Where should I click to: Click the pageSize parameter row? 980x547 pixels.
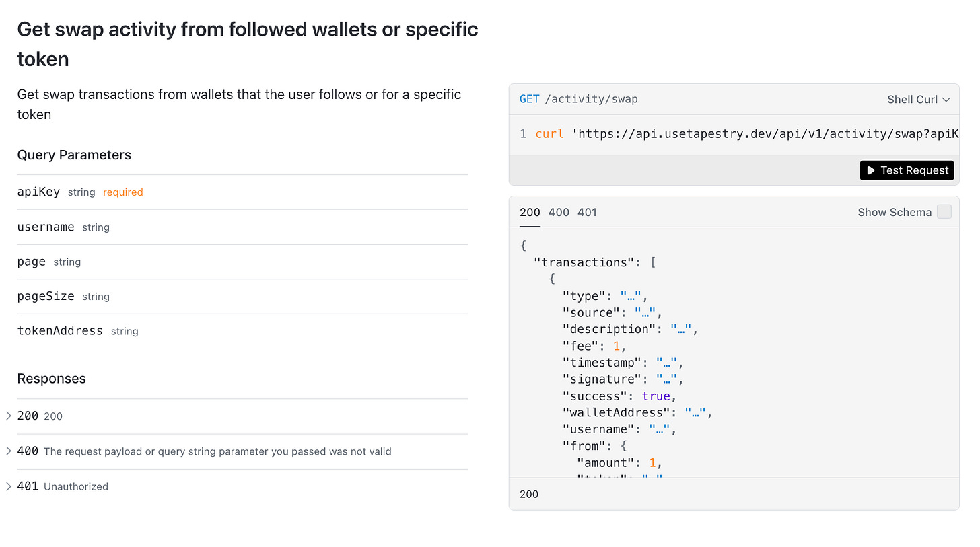pos(242,296)
